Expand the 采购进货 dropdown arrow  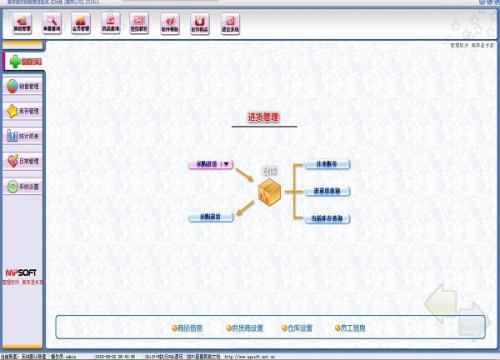point(226,164)
